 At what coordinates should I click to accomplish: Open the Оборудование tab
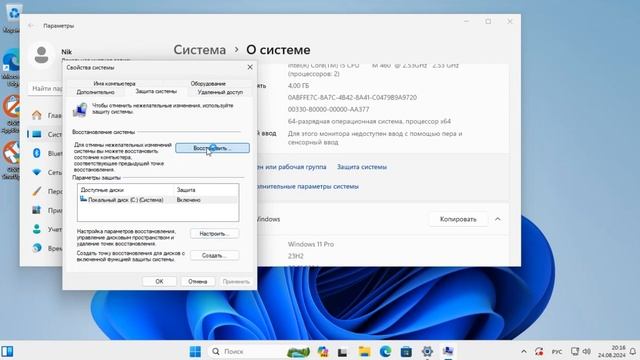click(208, 83)
